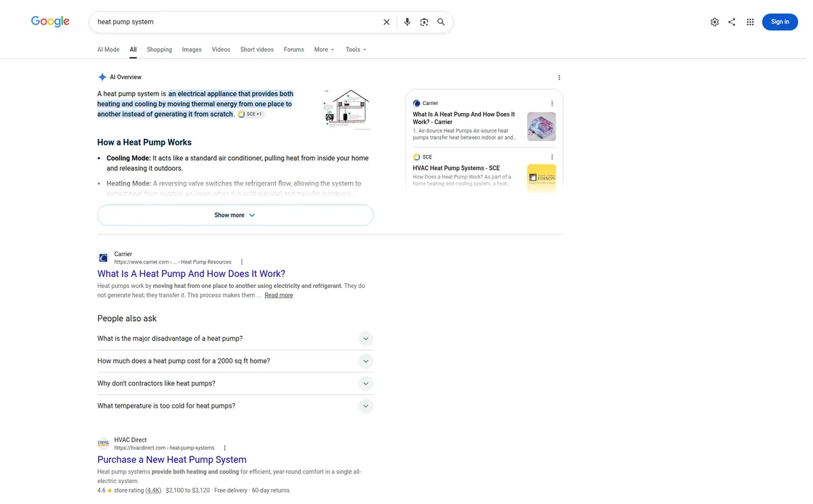Click the share icon in header

[x=732, y=22]
